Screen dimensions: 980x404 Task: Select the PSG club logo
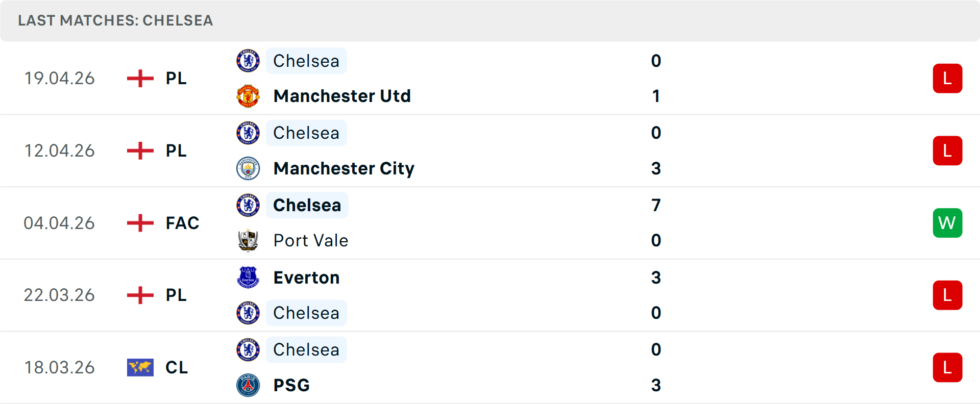click(249, 385)
